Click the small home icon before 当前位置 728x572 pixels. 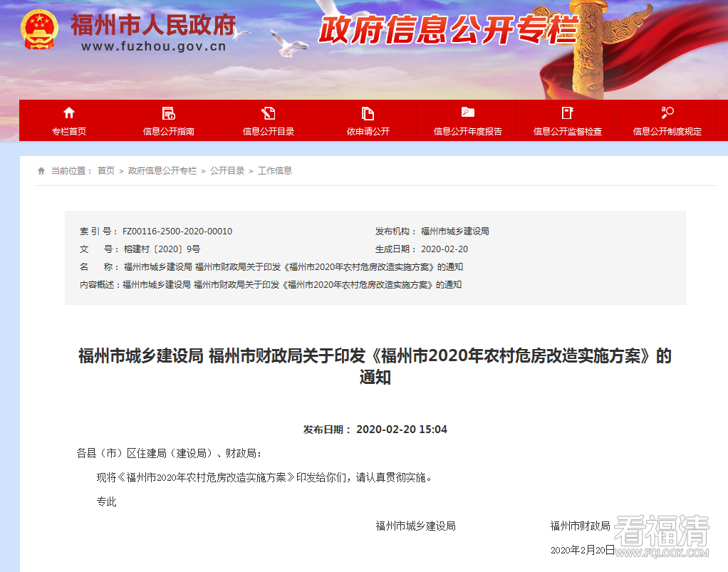[41, 171]
